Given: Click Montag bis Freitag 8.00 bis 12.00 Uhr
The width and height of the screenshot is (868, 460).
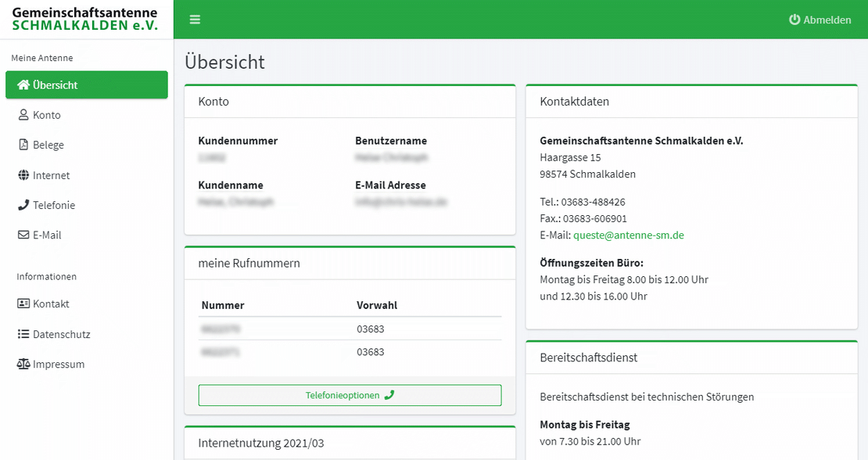Looking at the screenshot, I should pos(624,279).
